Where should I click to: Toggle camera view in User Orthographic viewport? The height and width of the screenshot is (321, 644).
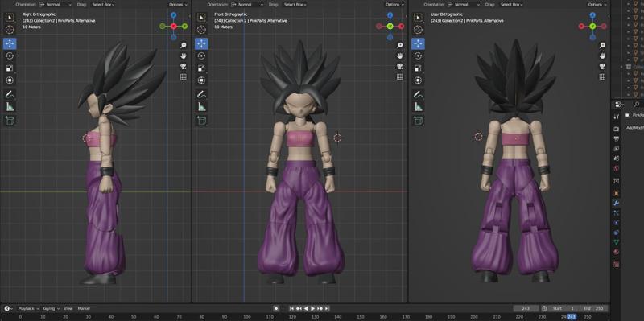[602, 66]
